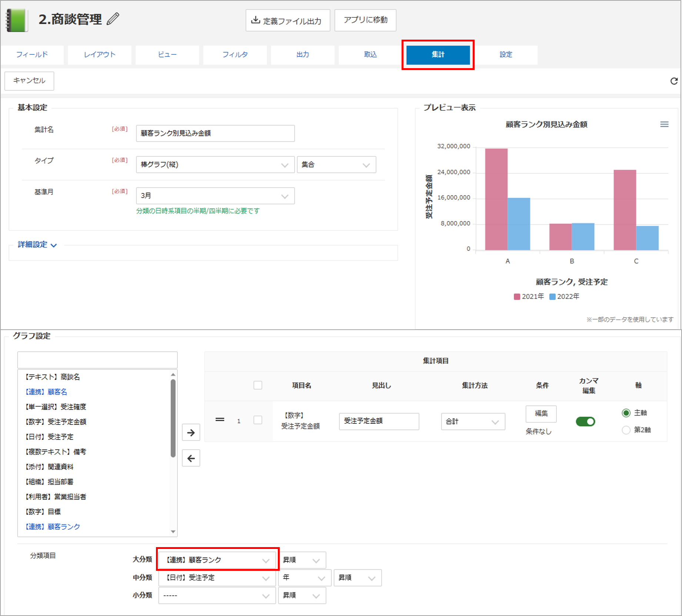
Task: Click the 見出し 受注予定金額 input
Action: pyautogui.click(x=379, y=422)
